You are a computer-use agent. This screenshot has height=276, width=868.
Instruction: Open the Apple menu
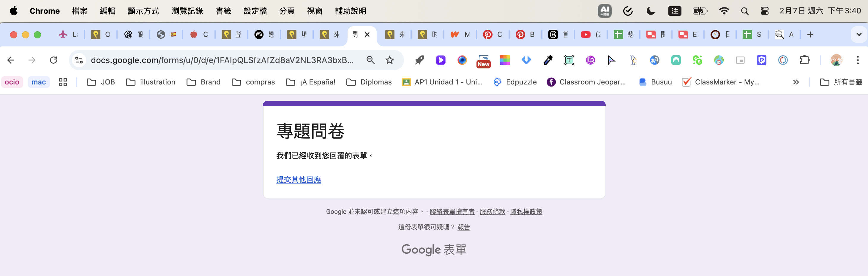pos(14,11)
